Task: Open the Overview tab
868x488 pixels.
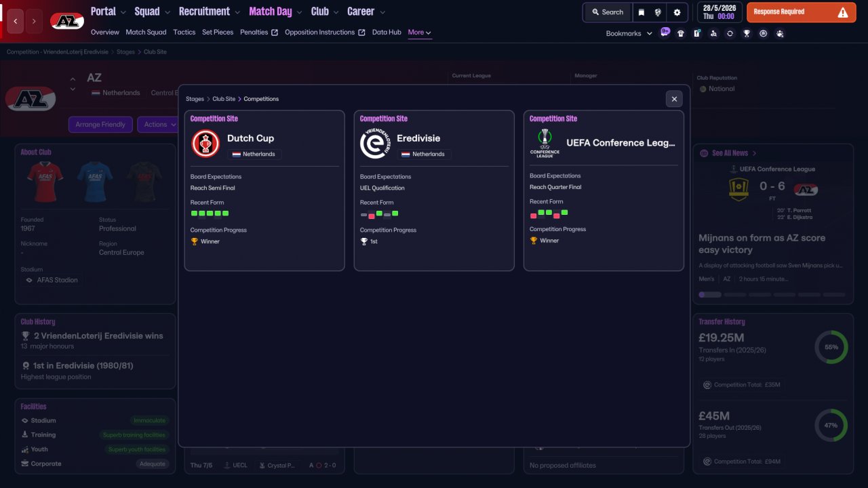Action: pyautogui.click(x=105, y=33)
